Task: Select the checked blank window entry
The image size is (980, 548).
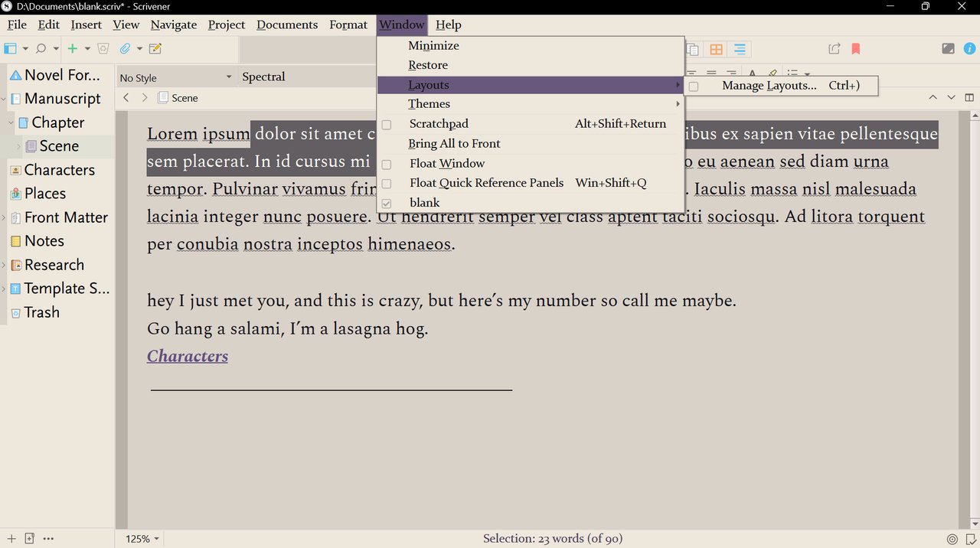Action: (530, 203)
